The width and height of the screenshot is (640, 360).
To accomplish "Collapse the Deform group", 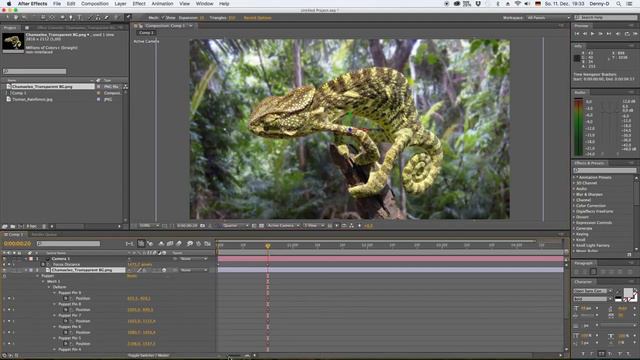I will [x=49, y=287].
